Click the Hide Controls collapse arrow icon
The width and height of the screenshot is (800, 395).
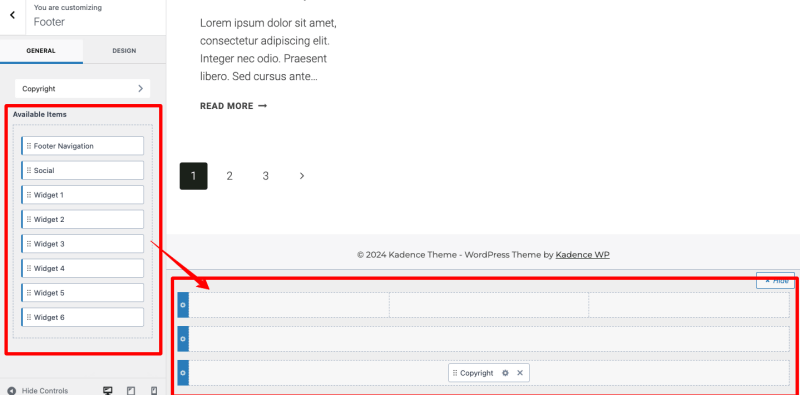click(11, 391)
